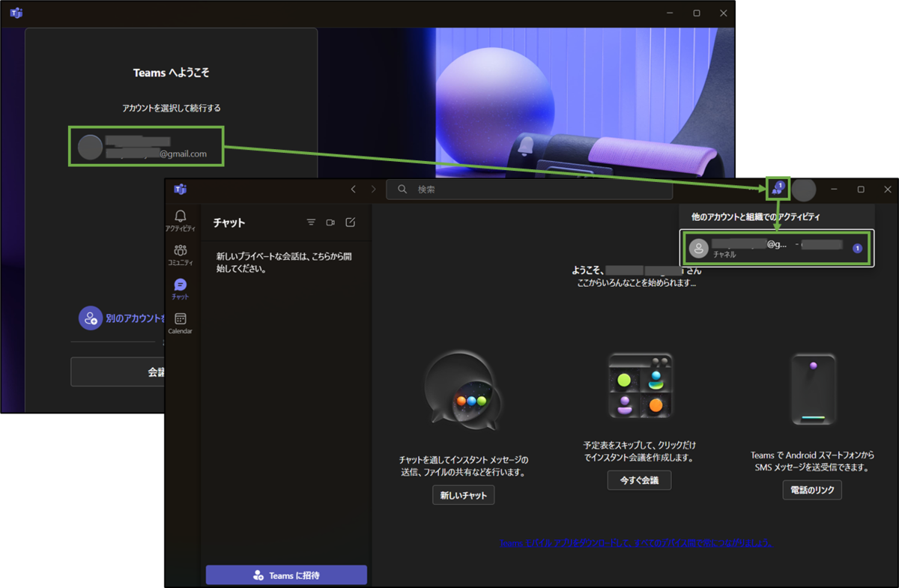Image resolution: width=899 pixels, height=588 pixels.
Task: Click the 今すぐ会議 button
Action: pos(639,480)
